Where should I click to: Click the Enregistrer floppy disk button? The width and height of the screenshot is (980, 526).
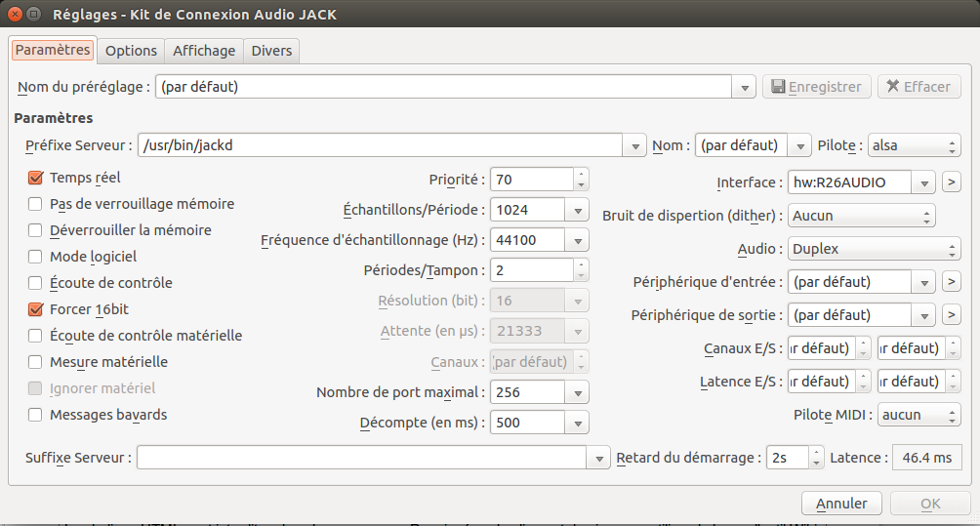[816, 86]
